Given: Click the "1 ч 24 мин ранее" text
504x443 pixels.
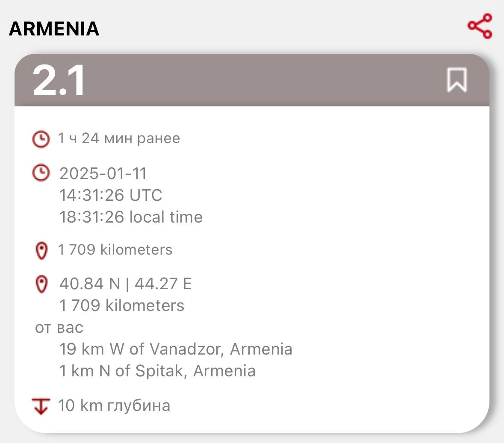Looking at the screenshot, I should click(x=119, y=138).
